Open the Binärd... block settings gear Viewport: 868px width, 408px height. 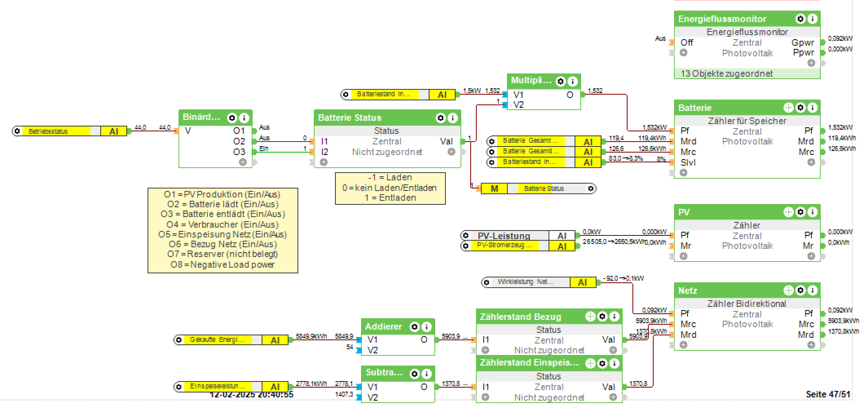232,118
